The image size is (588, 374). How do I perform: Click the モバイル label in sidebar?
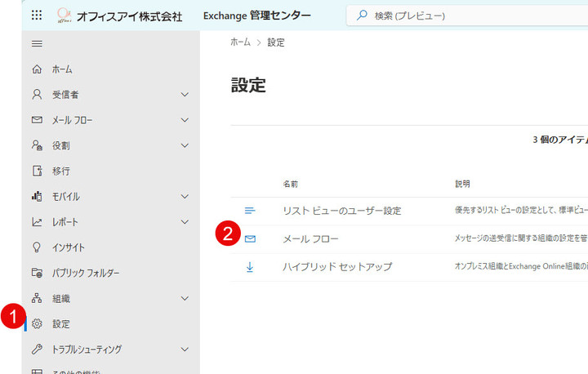(x=65, y=197)
